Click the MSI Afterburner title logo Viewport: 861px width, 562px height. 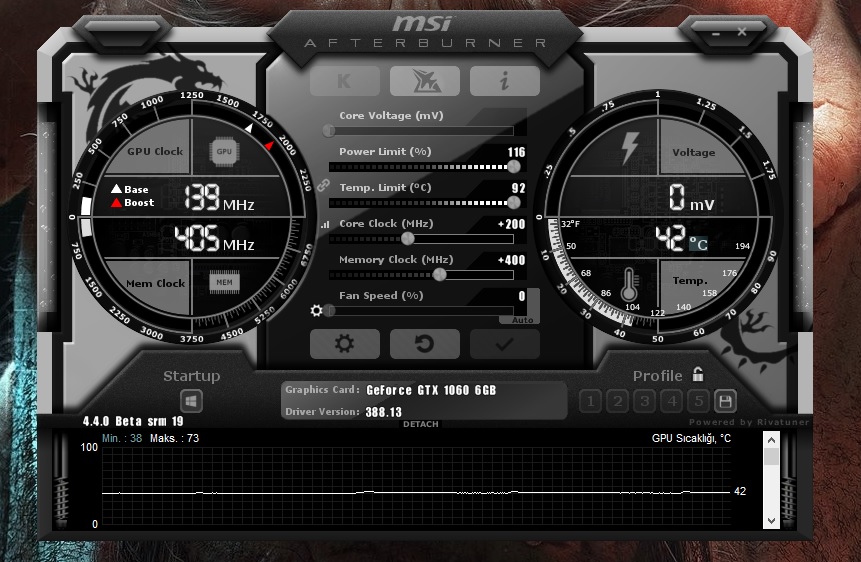(425, 31)
